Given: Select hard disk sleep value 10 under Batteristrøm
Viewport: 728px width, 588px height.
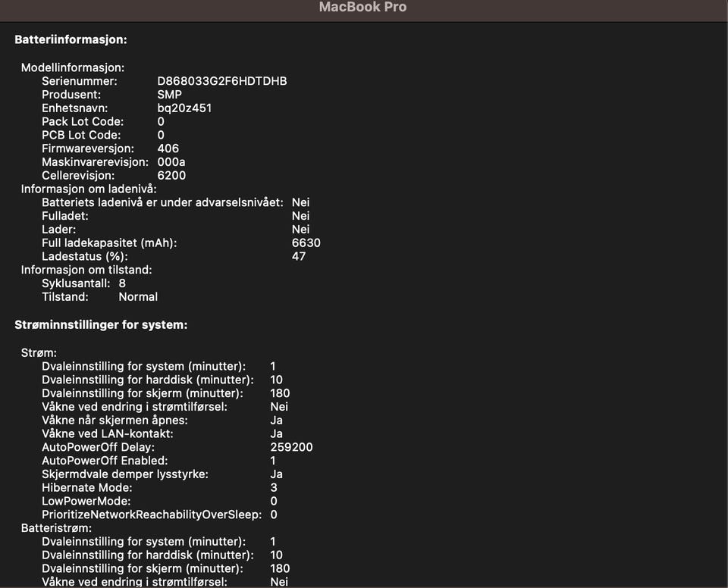Looking at the screenshot, I should [276, 555].
